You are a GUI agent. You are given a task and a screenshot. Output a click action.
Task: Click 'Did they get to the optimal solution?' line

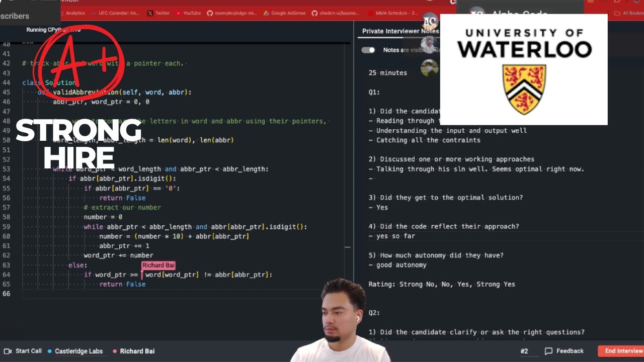pyautogui.click(x=446, y=198)
